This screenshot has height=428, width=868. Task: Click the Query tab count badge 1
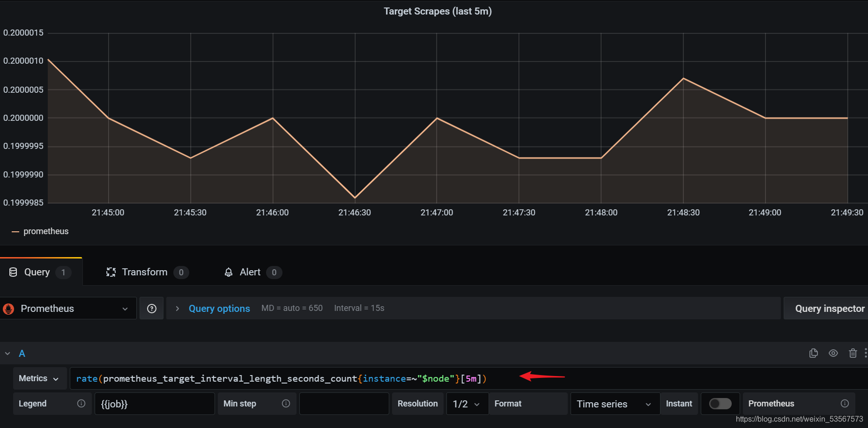tap(63, 273)
